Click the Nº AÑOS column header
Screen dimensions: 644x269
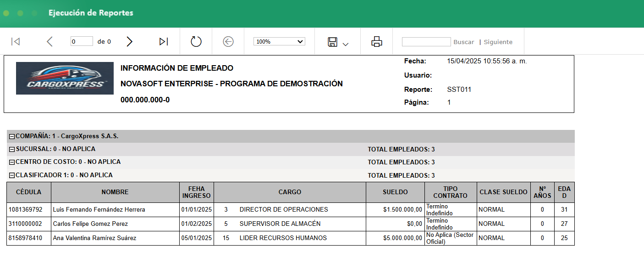[542, 192]
